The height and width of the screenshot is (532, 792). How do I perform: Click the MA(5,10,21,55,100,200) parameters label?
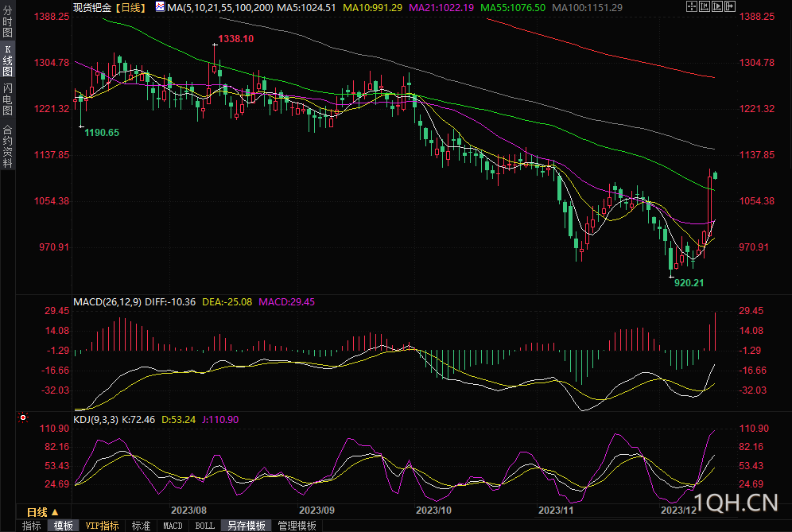click(220, 7)
